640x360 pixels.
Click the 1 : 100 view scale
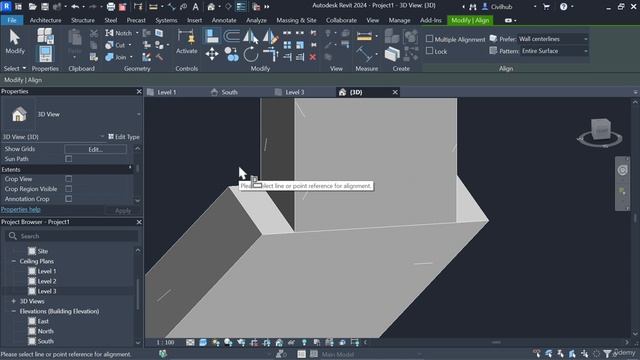165,342
